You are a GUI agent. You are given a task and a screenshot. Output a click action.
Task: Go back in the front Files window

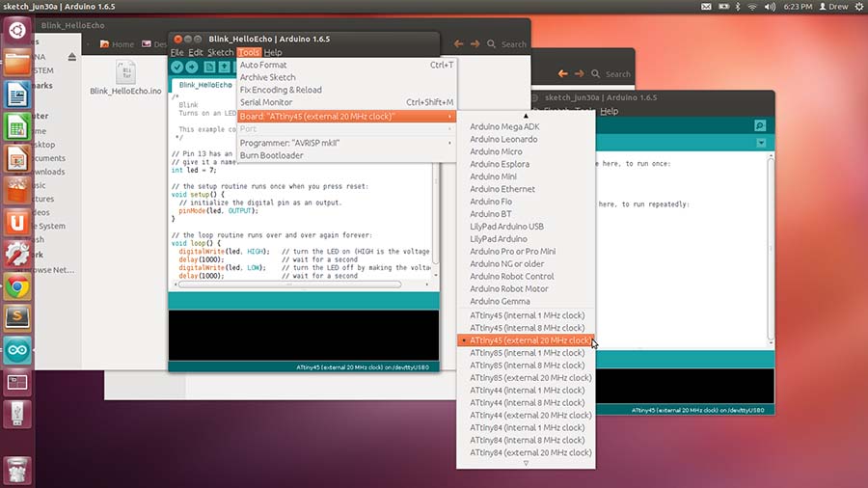pos(458,43)
